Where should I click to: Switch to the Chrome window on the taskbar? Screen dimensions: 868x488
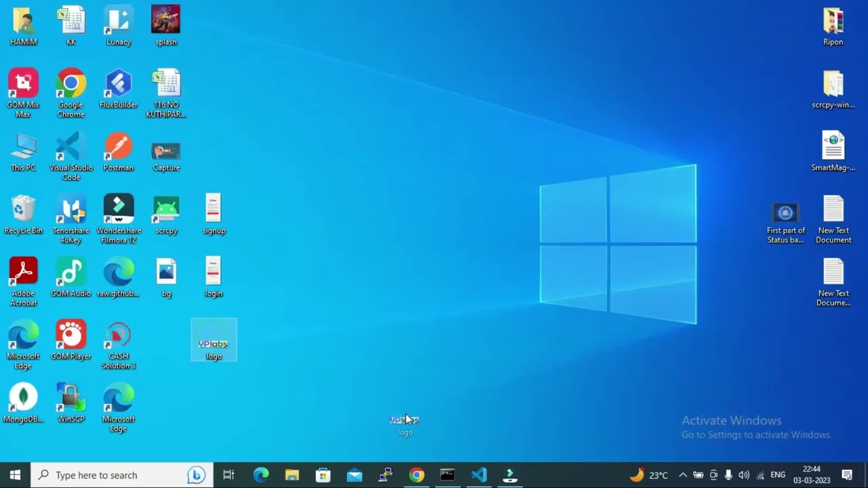point(416,475)
